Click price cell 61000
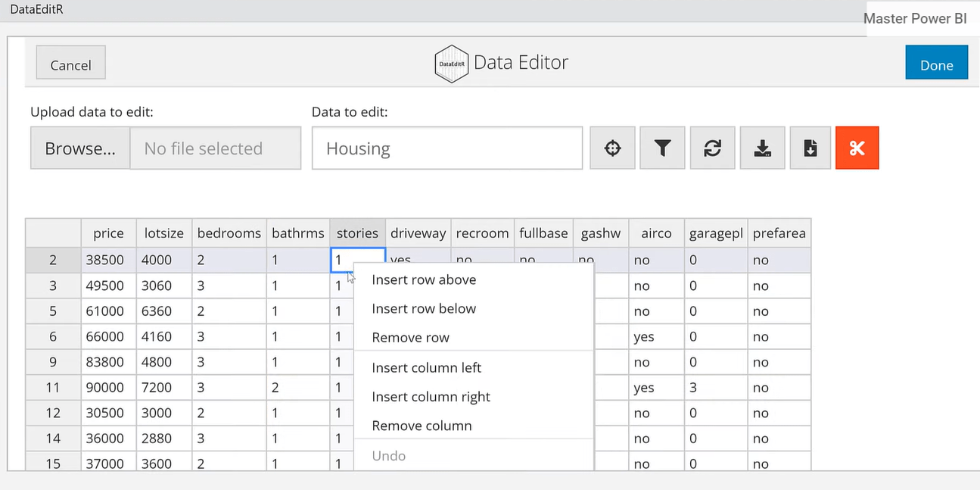Viewport: 980px width, 490px height. 108,311
